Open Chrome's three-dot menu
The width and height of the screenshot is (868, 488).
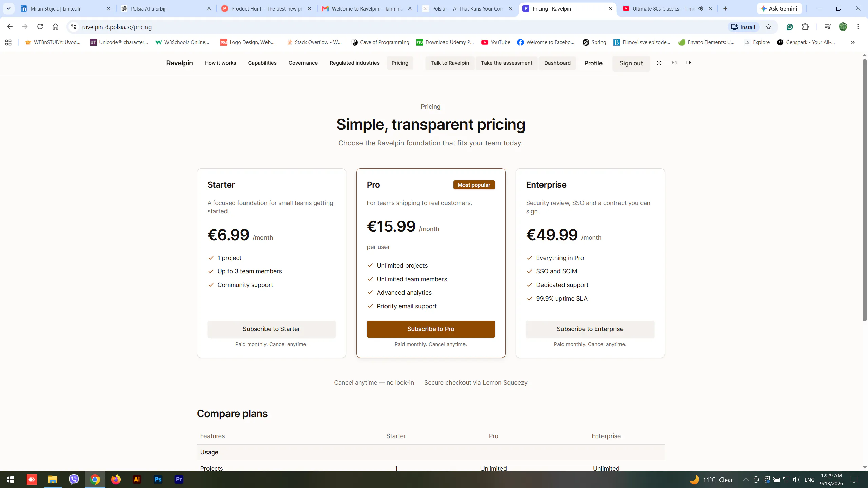point(858,27)
